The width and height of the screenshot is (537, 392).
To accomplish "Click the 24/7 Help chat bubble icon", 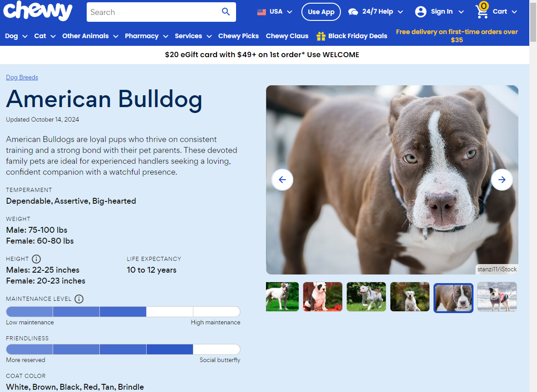I will (x=353, y=12).
